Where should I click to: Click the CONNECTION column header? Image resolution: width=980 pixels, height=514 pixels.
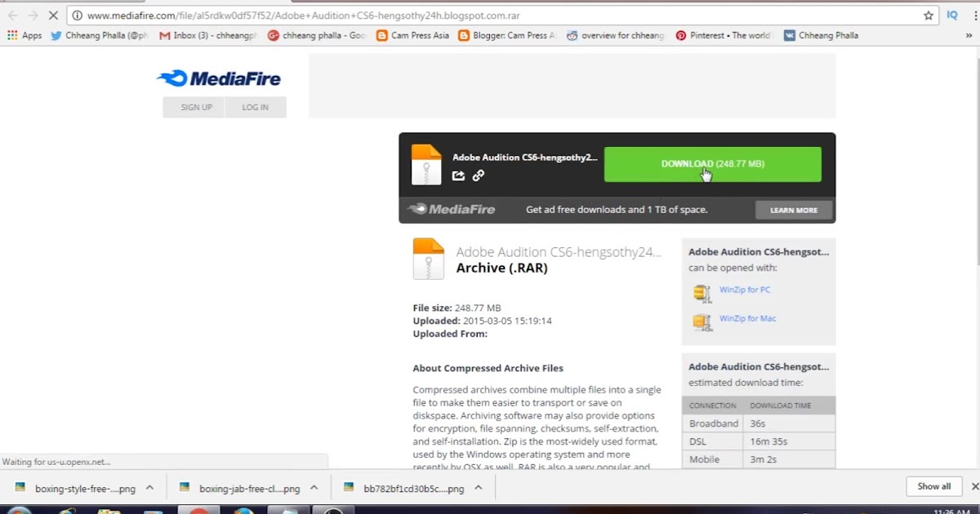point(712,405)
